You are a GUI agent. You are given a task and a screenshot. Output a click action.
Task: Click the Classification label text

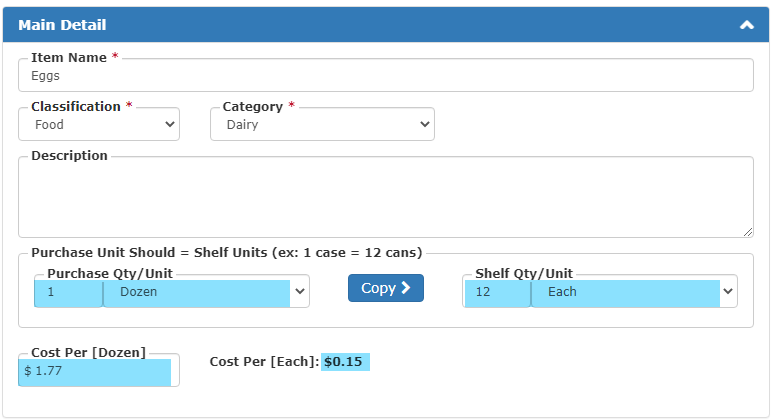pyautogui.click(x=76, y=107)
